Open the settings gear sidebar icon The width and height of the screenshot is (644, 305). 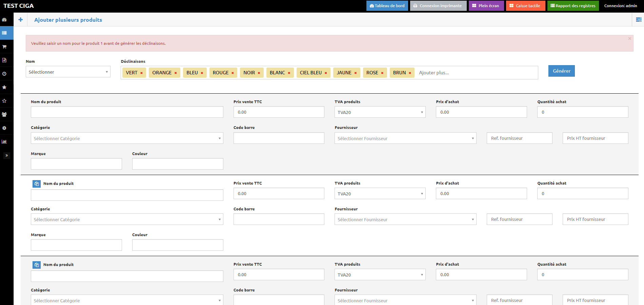[x=4, y=128]
